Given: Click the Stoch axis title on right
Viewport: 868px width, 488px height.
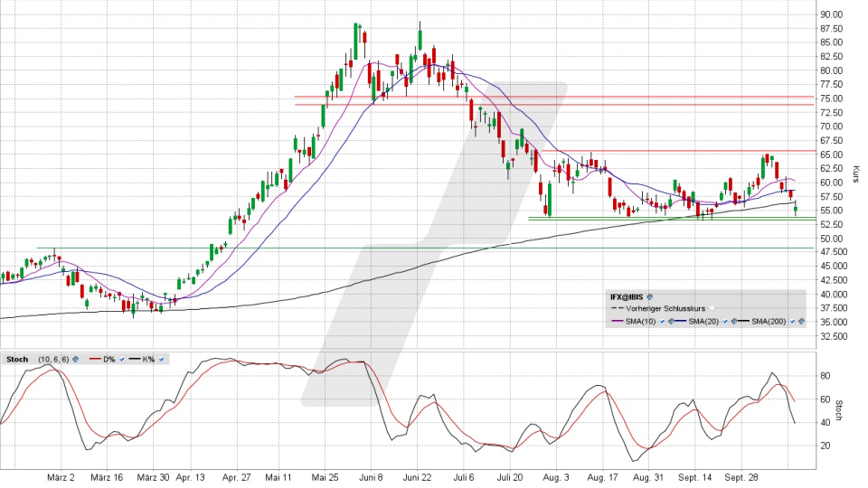Looking at the screenshot, I should pos(838,410).
